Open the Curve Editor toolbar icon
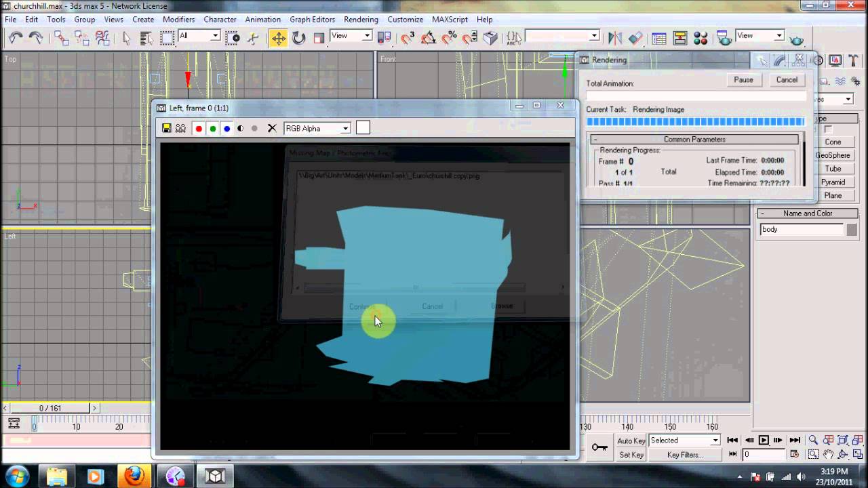 (659, 38)
